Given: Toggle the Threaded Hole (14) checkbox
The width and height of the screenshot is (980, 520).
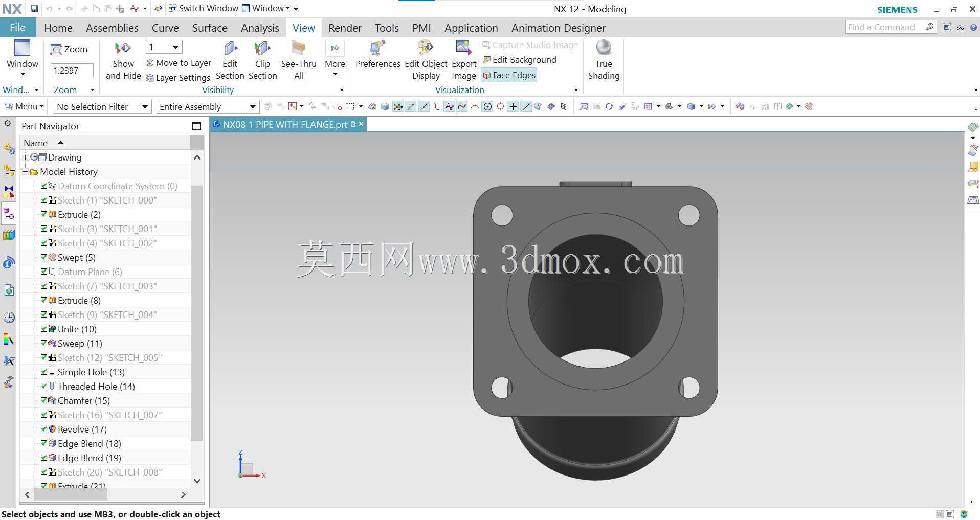Looking at the screenshot, I should click(44, 386).
